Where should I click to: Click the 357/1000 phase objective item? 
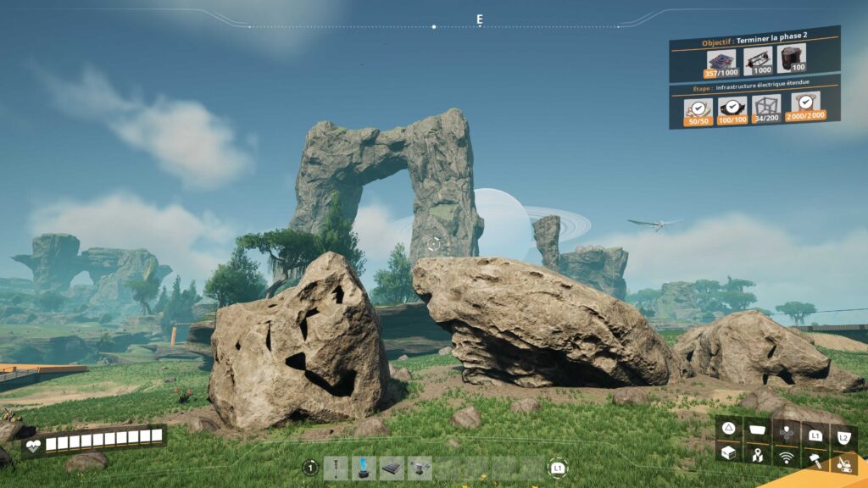click(x=721, y=61)
